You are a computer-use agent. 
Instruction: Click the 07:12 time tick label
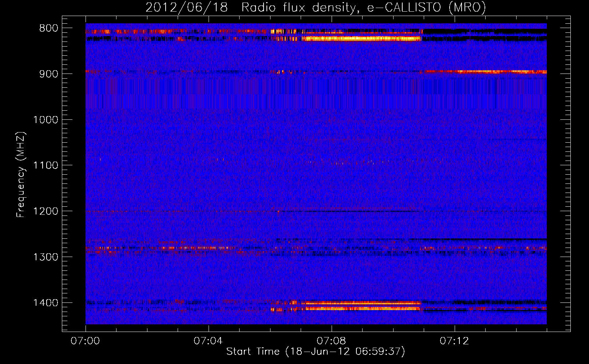click(x=454, y=341)
